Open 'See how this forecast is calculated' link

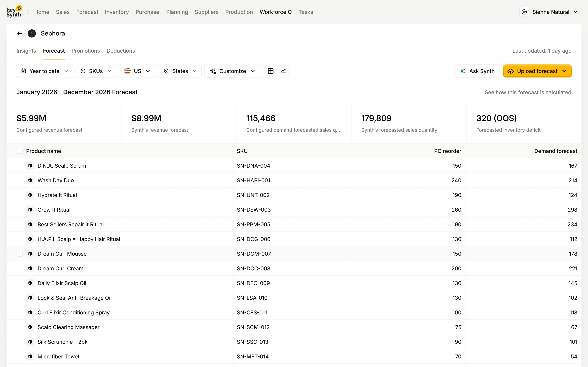tap(528, 92)
